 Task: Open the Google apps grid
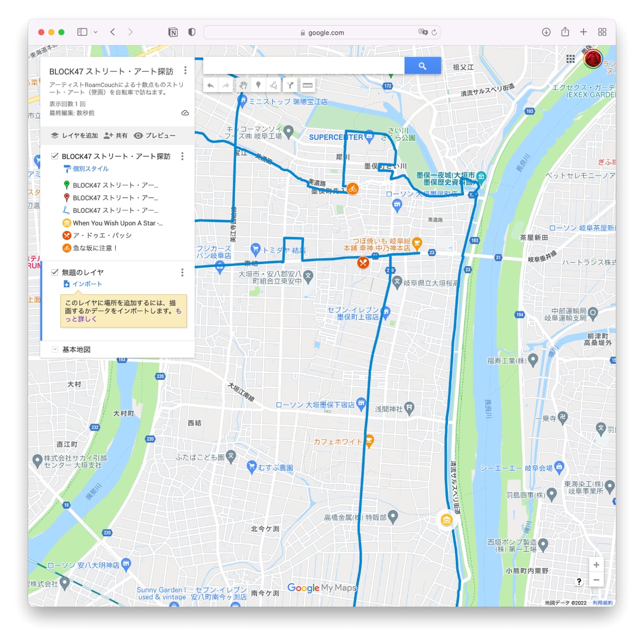tap(570, 59)
